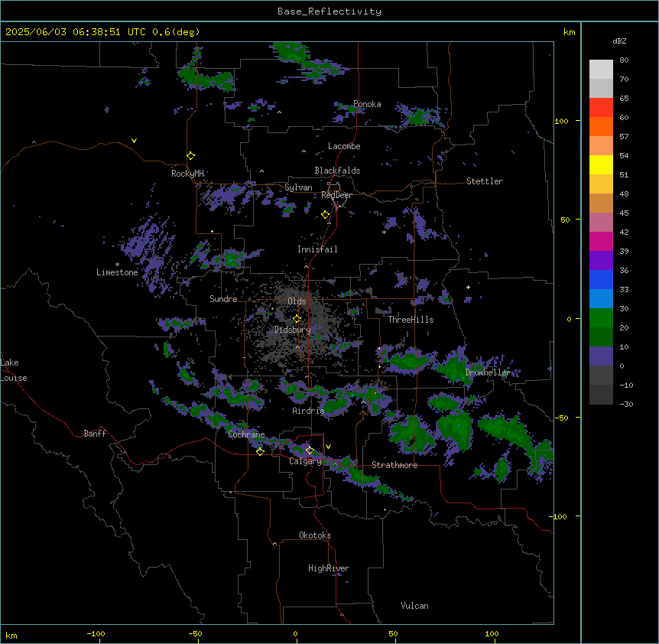This screenshot has width=659, height=644.
Task: Select the bright green 30-20 dBZ legend band
Action: click(601, 318)
